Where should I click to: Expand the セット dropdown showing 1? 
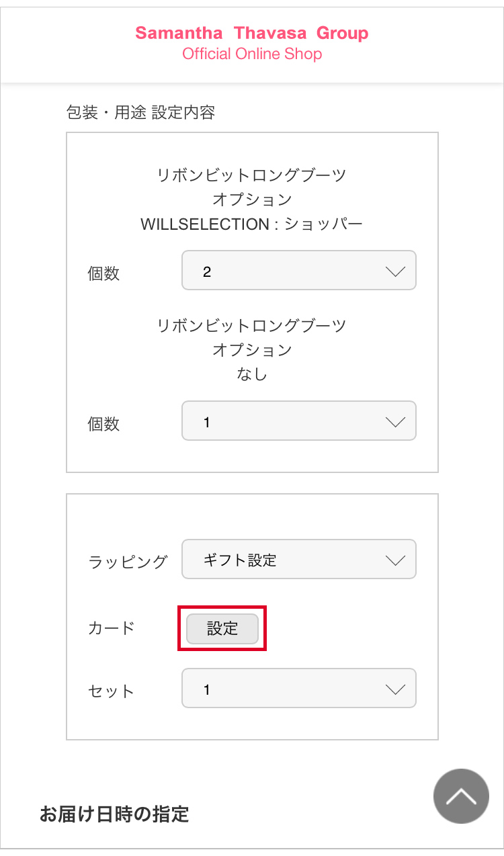click(289, 689)
